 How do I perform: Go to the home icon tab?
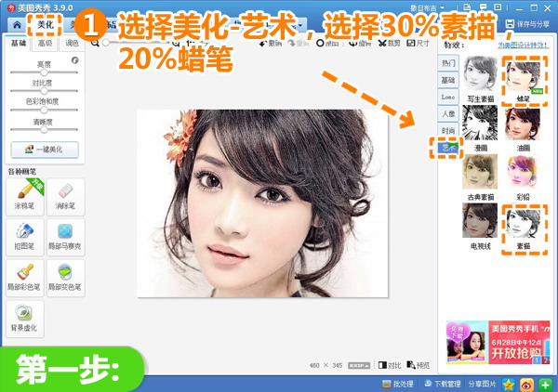[17, 24]
